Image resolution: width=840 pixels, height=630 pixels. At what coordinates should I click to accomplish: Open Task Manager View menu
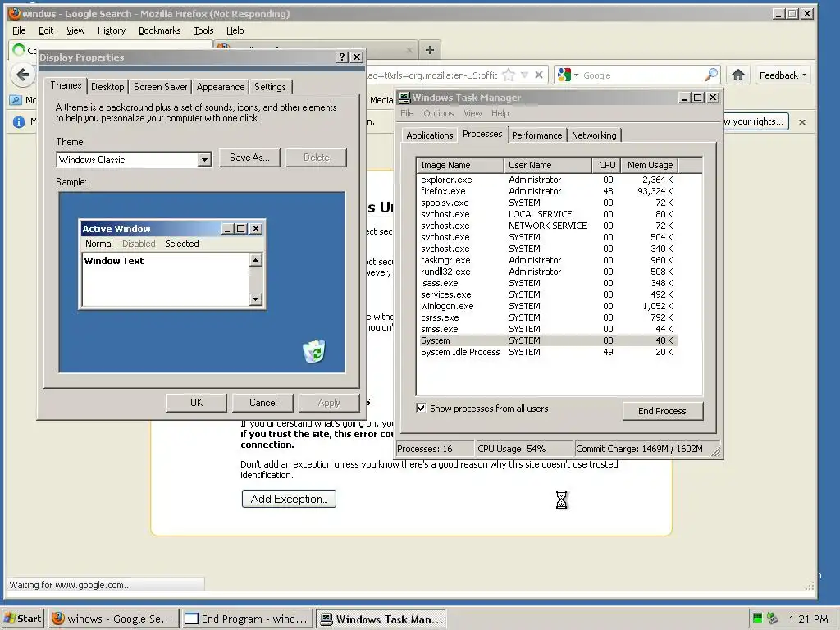472,113
